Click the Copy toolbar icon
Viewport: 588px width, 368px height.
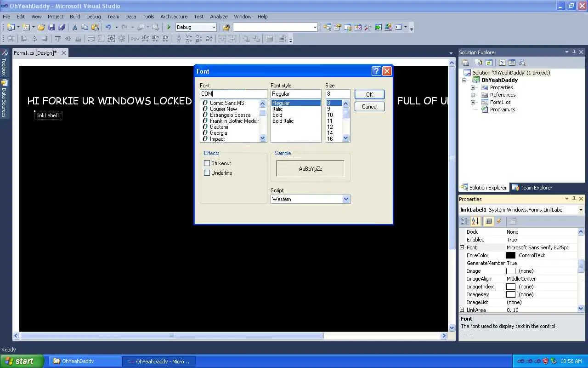[85, 28]
